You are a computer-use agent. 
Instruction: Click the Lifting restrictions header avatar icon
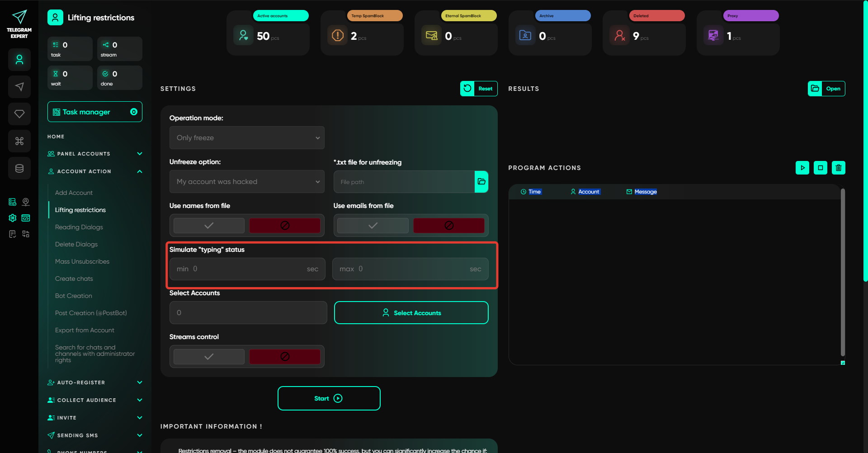pos(55,18)
